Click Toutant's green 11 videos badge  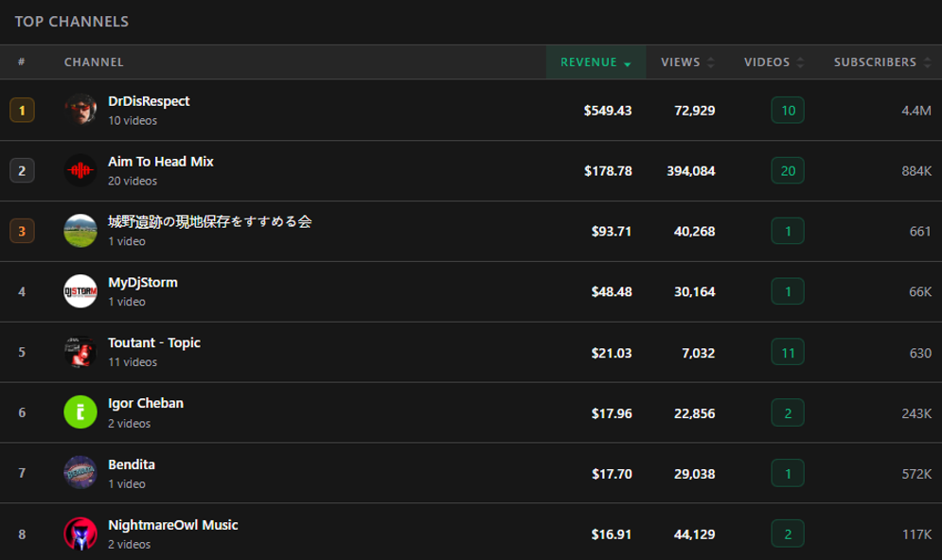tap(790, 352)
